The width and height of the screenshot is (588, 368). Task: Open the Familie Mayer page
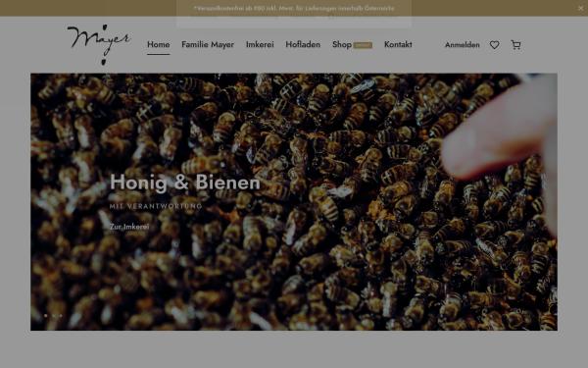point(208,45)
